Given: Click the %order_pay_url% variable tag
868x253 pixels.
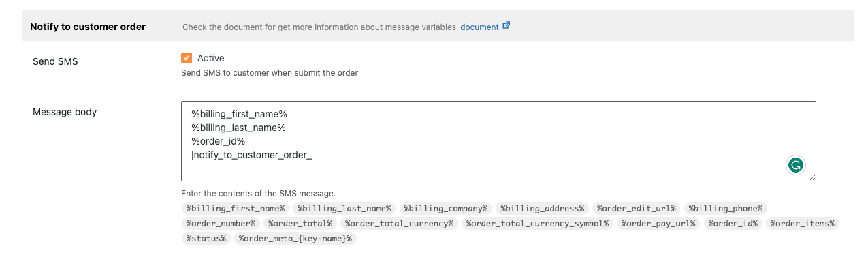Looking at the screenshot, I should click(x=658, y=223).
